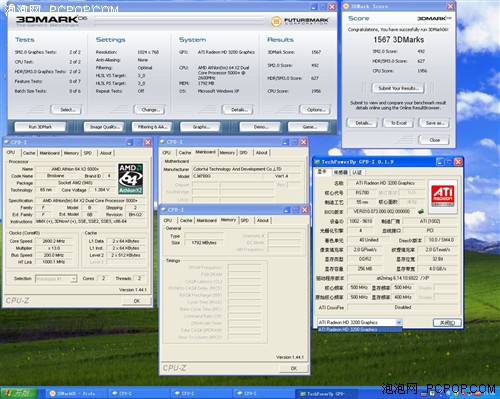Screen dimensions: 500x399
Task: Switch to 3DMark06 in the taskbar
Action: click(76, 394)
